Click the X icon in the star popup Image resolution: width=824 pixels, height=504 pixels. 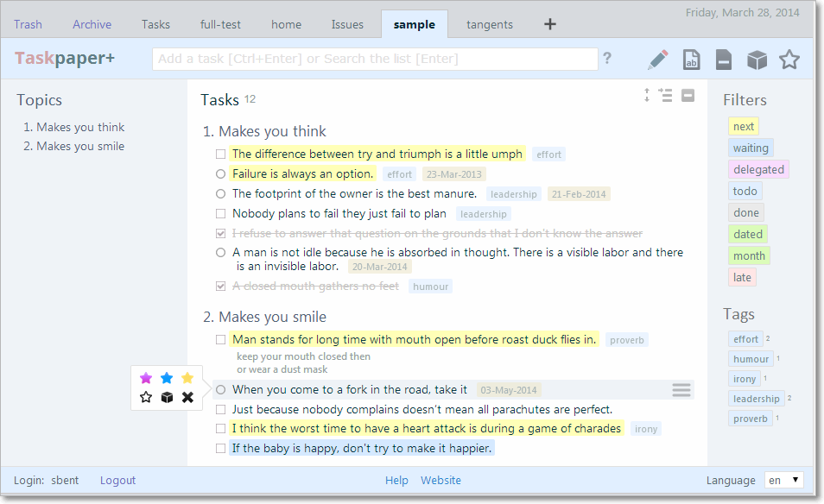click(x=187, y=397)
